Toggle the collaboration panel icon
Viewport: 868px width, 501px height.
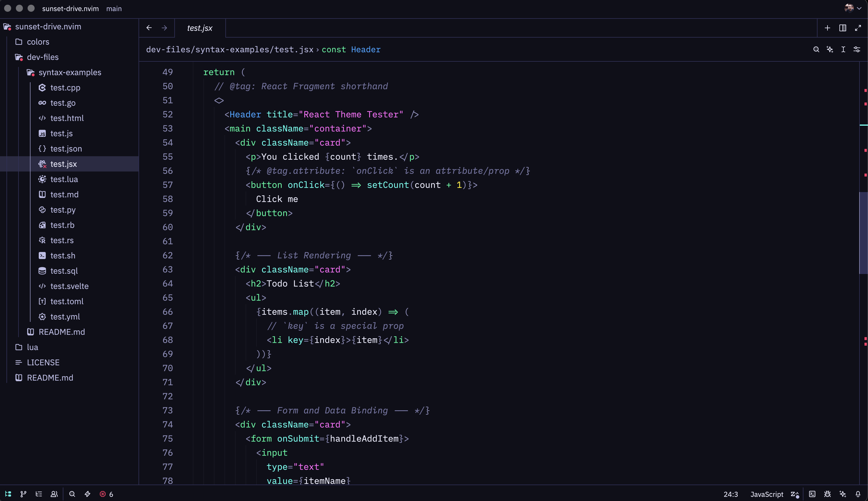[54, 494]
